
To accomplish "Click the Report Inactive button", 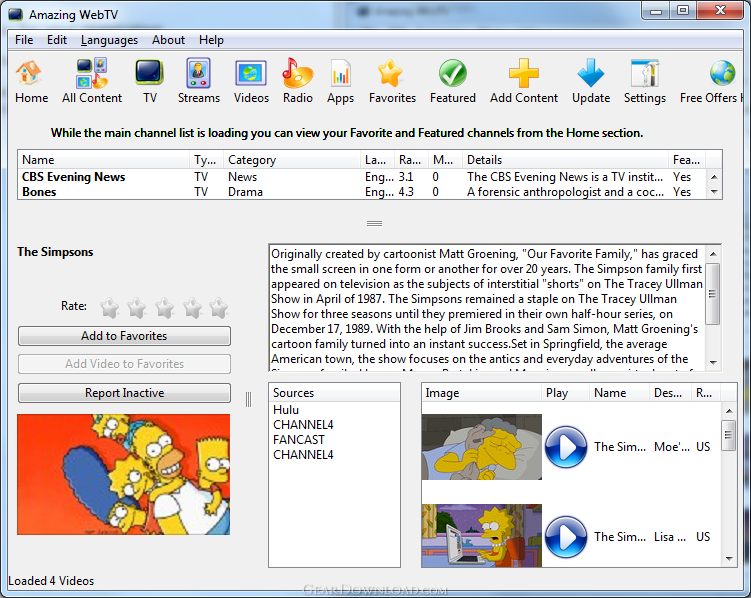I will (x=124, y=393).
